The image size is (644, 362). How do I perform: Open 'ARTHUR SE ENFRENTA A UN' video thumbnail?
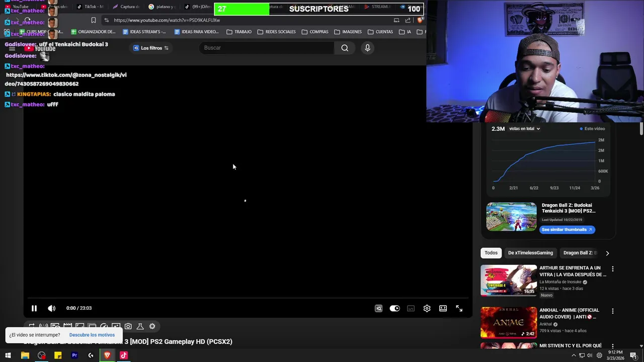tap(509, 281)
